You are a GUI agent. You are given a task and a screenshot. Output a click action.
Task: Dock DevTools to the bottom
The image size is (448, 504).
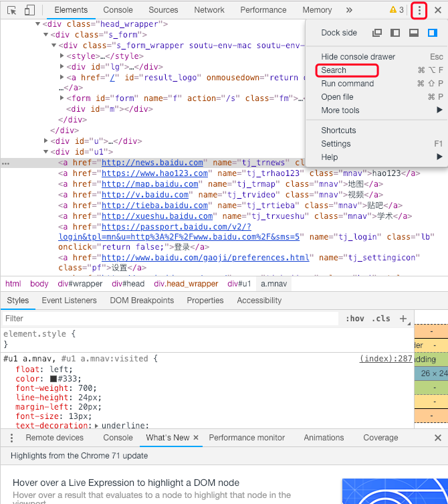[414, 33]
